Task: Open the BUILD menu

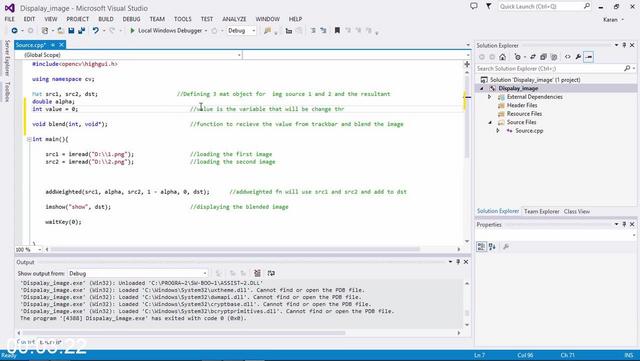Action: [x=106, y=19]
